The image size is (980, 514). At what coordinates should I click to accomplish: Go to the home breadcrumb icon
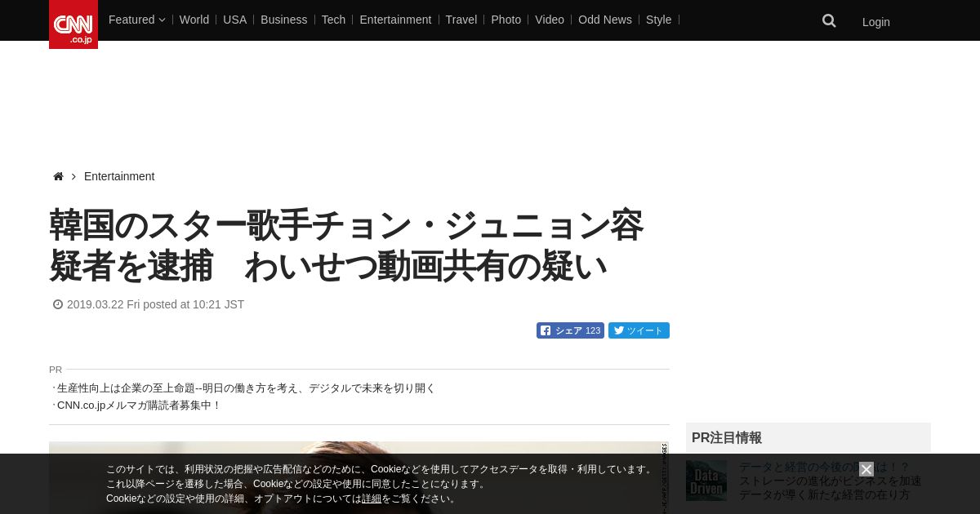click(x=58, y=176)
